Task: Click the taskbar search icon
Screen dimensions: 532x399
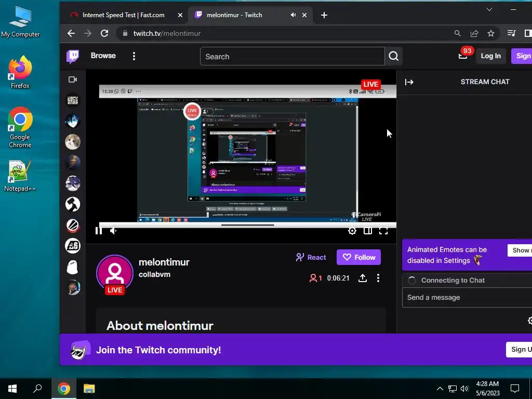Action: 37,389
